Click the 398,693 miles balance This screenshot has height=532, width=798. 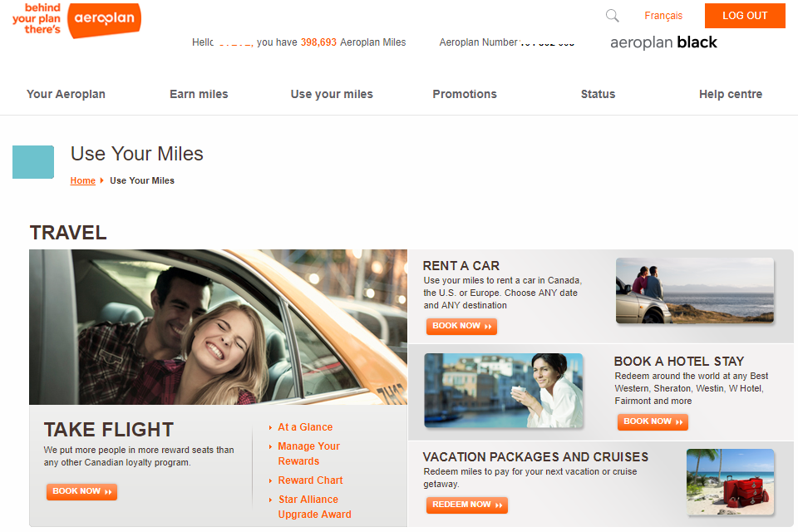(x=318, y=42)
